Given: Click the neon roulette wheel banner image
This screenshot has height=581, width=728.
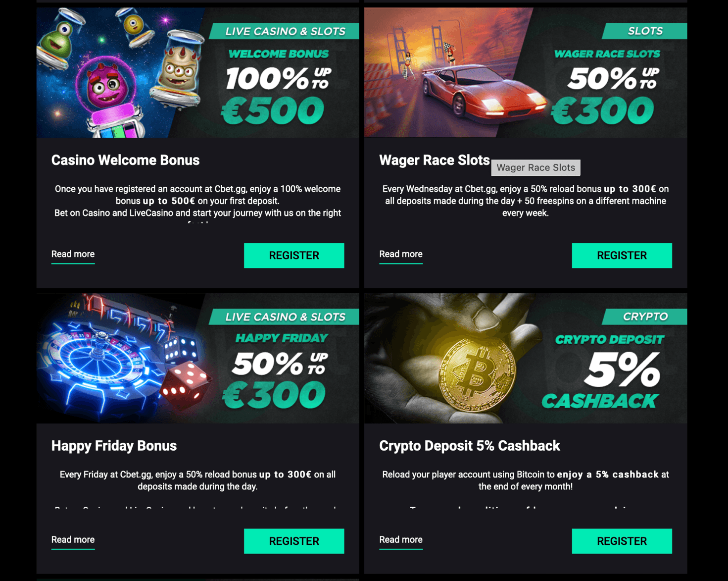Looking at the screenshot, I should (197, 358).
